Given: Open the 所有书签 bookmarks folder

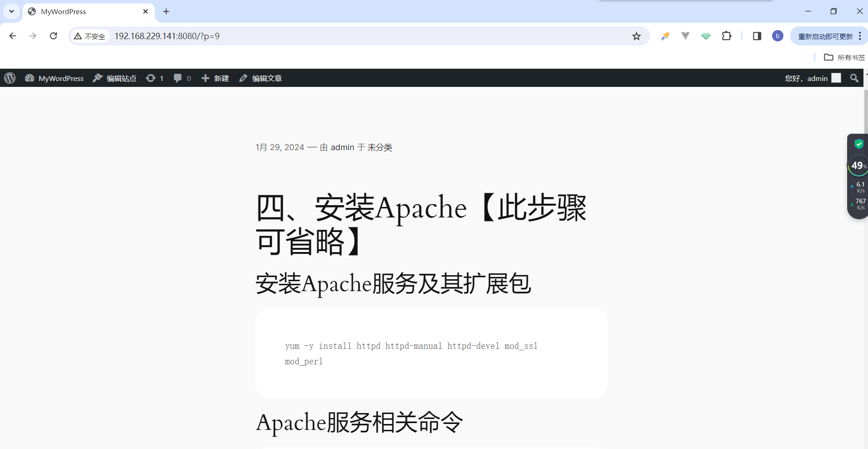Looking at the screenshot, I should (844, 57).
